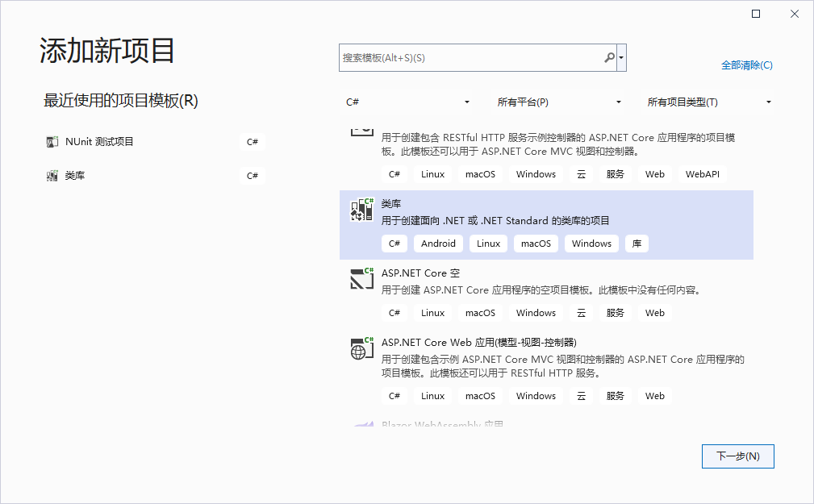
Task: Click the 全部清除(C) link
Action: (746, 65)
